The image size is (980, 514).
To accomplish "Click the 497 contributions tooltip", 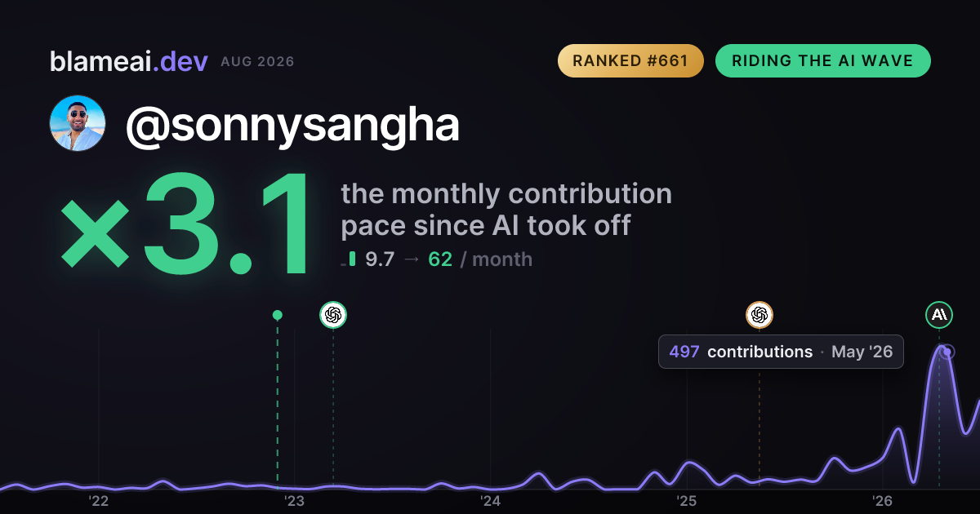I will pyautogui.click(x=782, y=352).
